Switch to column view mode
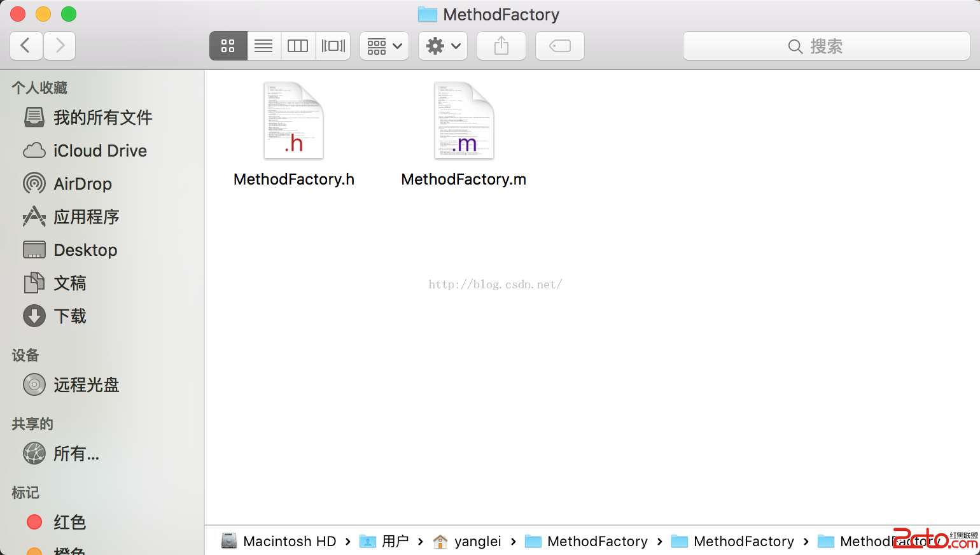 (298, 46)
